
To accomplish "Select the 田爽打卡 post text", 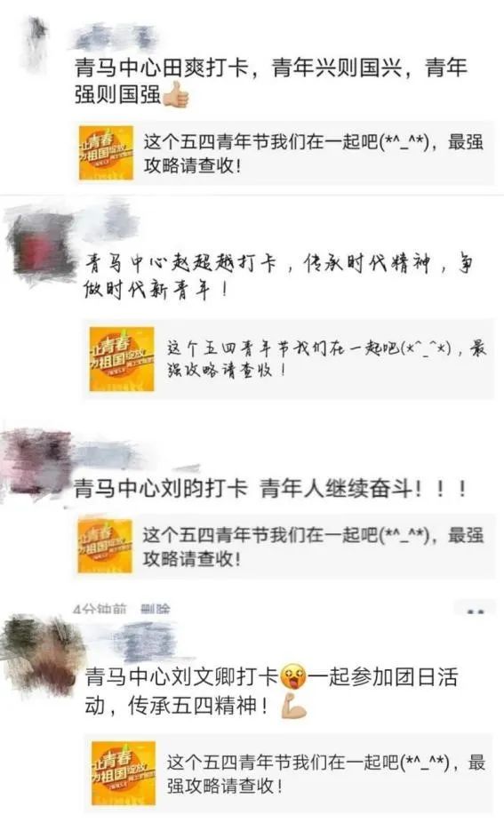I will pyautogui.click(x=271, y=82).
